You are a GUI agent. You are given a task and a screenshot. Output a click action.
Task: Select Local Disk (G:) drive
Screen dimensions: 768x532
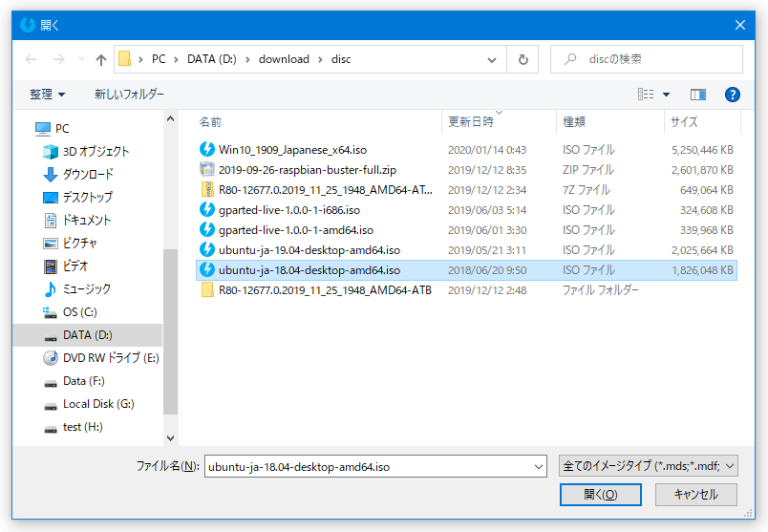[89, 404]
